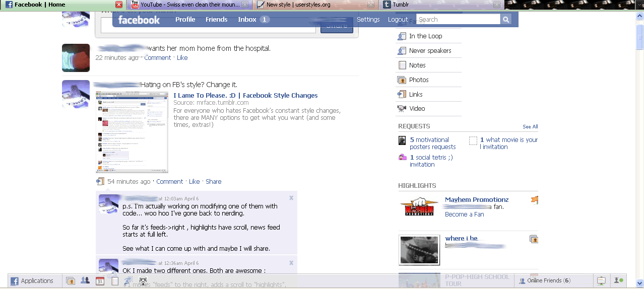This screenshot has width=644, height=289.
Task: Open the In the Loop list icon
Action: click(402, 36)
